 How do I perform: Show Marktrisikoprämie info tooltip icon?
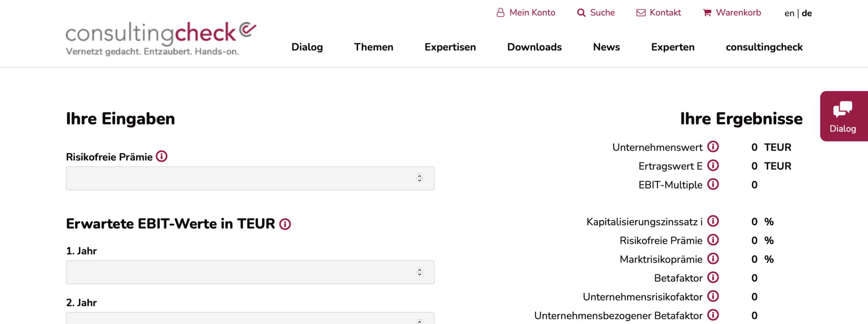(x=713, y=259)
